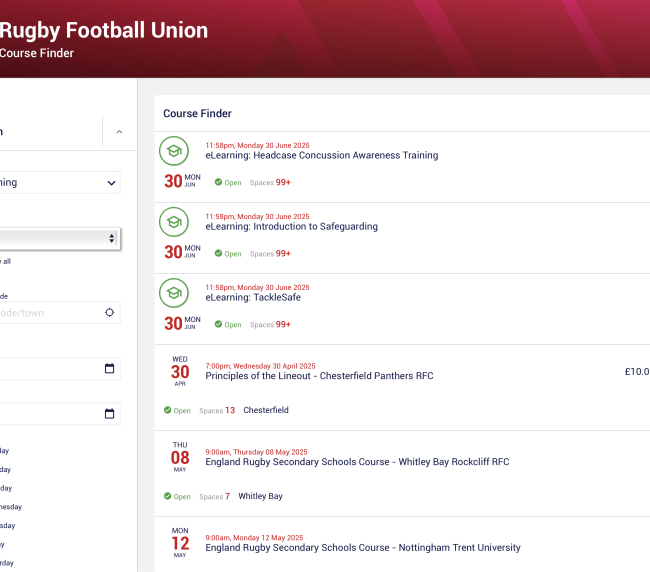Click the crosshair locate icon in the postcode field

[110, 312]
